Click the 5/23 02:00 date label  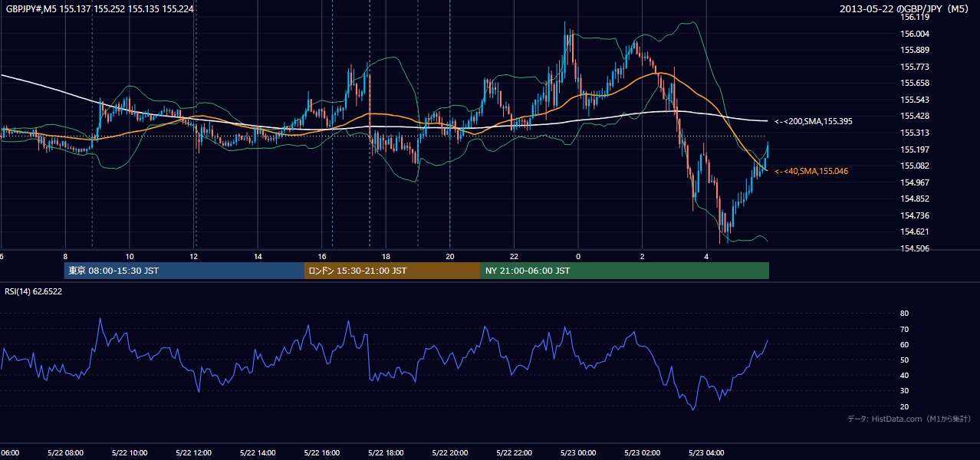click(x=643, y=452)
